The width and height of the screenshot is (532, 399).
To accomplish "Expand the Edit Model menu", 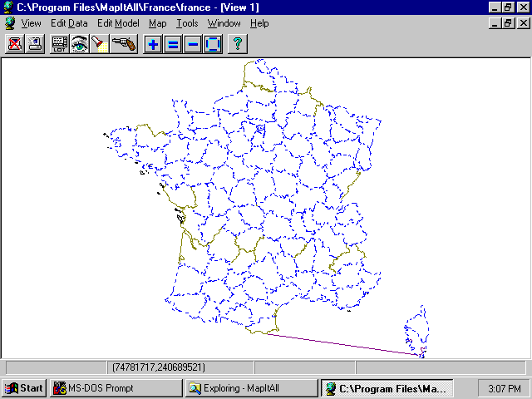I will [x=118, y=23].
